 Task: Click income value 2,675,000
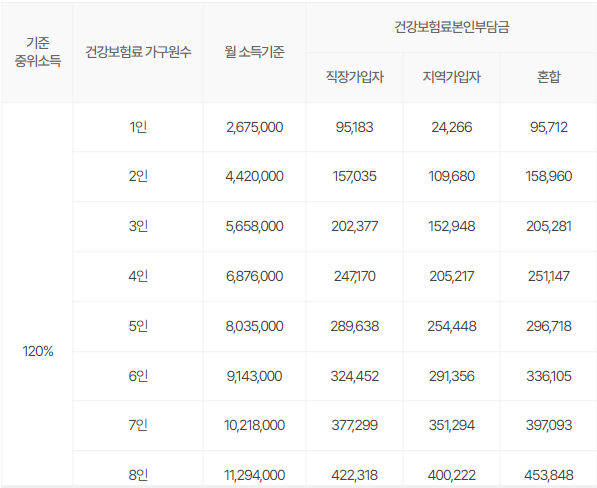[x=254, y=127]
